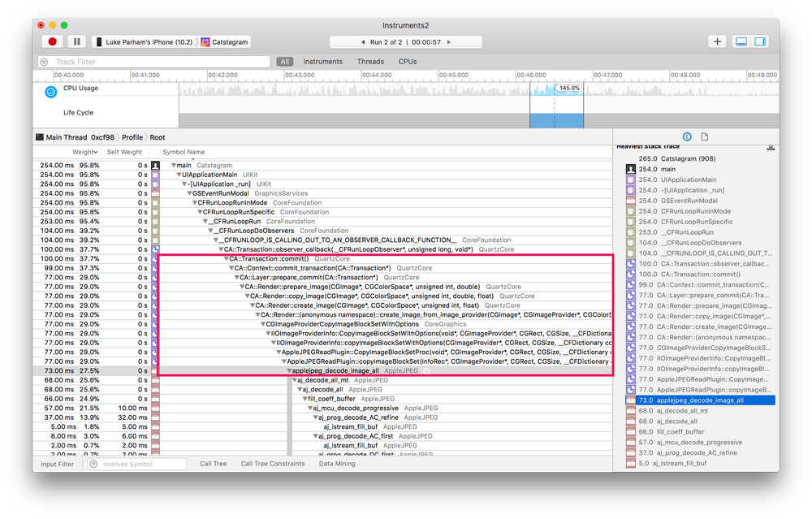The width and height of the screenshot is (812, 519).
Task: Go to previous run arrow
Action: [x=363, y=42]
